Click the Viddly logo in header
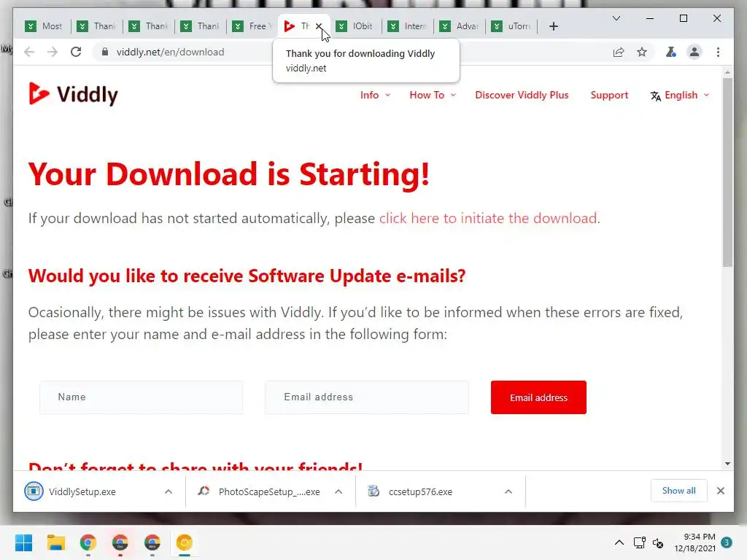This screenshot has height=560, width=747. [x=73, y=94]
